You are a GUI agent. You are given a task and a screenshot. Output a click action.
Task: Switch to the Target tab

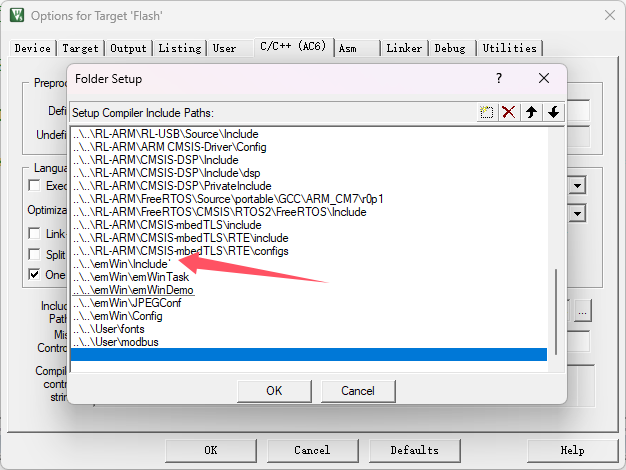pos(80,48)
